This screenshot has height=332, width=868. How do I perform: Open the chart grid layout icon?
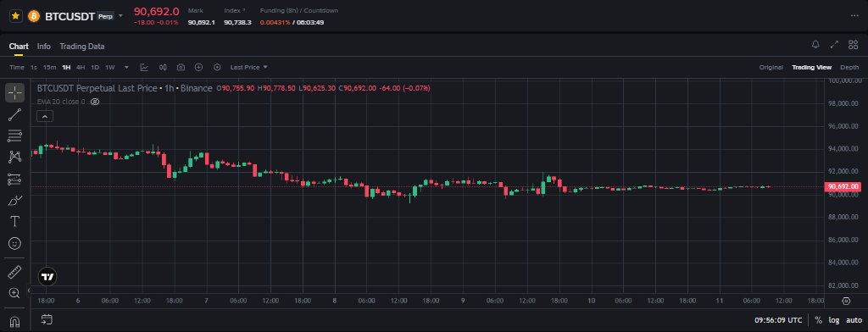853,45
